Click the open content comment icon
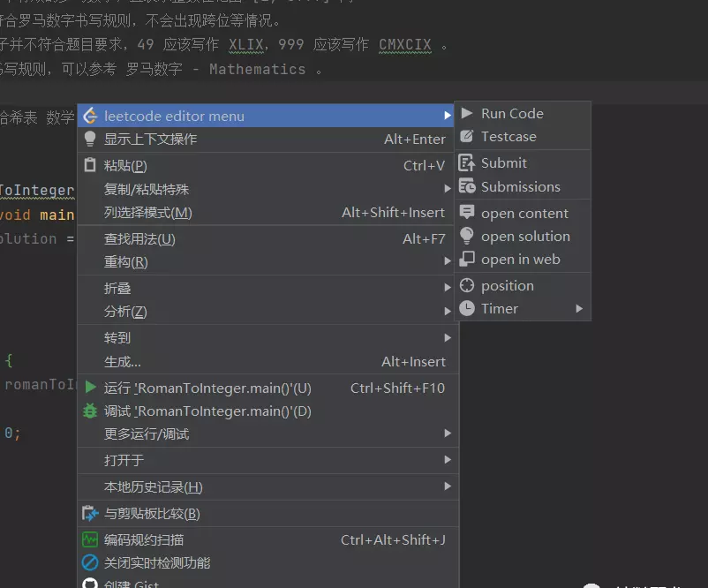 pos(467,212)
